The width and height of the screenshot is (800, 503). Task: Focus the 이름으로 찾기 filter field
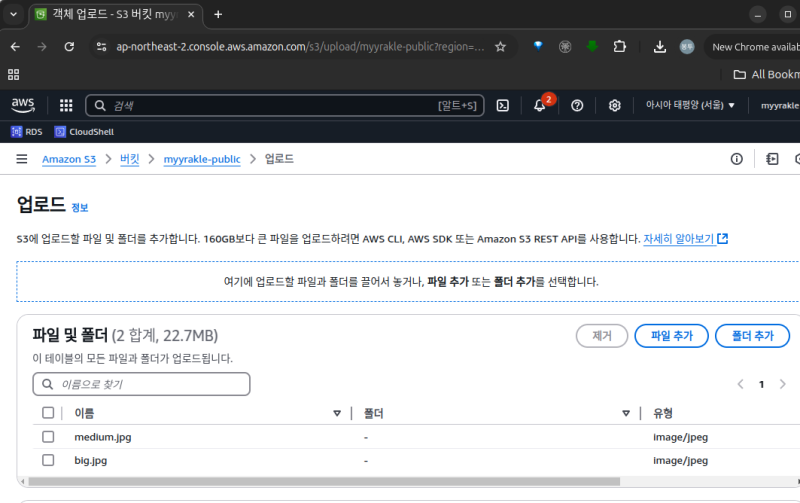pos(141,384)
